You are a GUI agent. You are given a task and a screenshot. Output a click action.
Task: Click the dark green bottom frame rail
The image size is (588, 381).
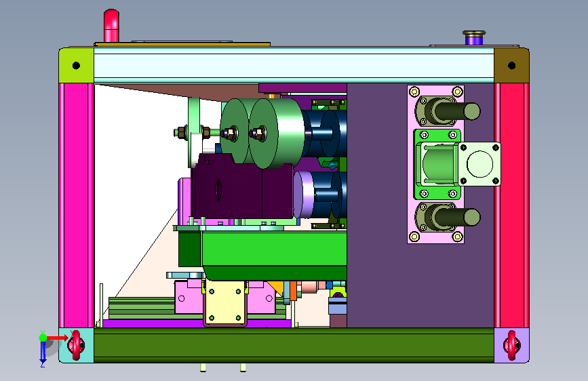pos(294,345)
